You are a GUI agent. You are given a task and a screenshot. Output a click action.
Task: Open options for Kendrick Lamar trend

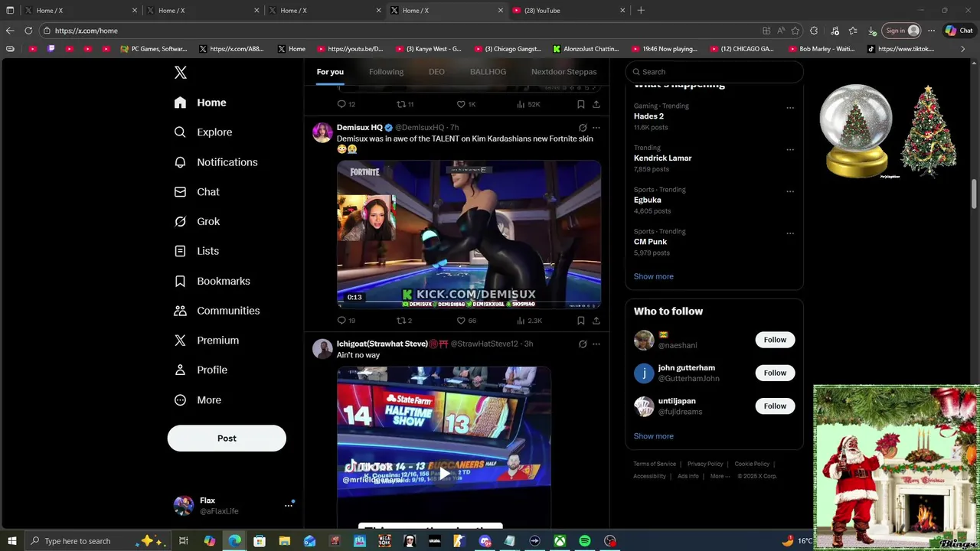point(790,150)
